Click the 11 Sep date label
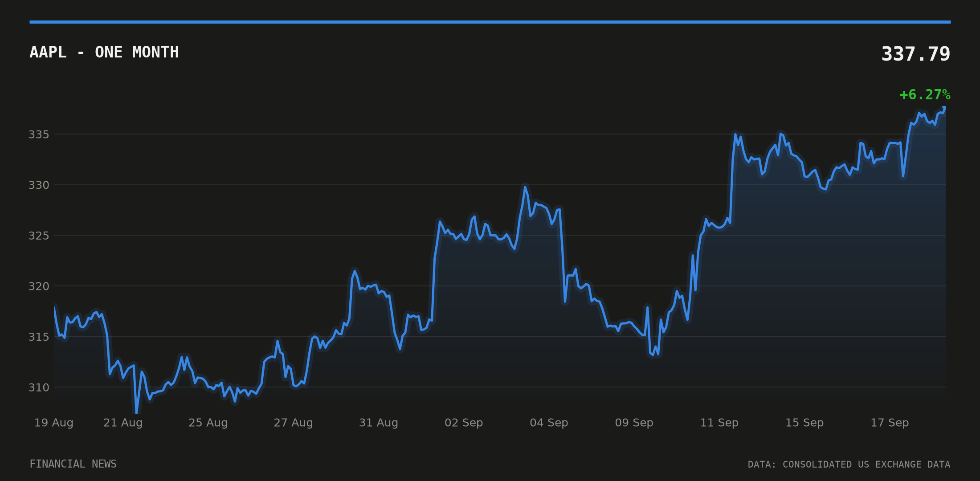Image resolution: width=980 pixels, height=481 pixels. click(x=719, y=423)
